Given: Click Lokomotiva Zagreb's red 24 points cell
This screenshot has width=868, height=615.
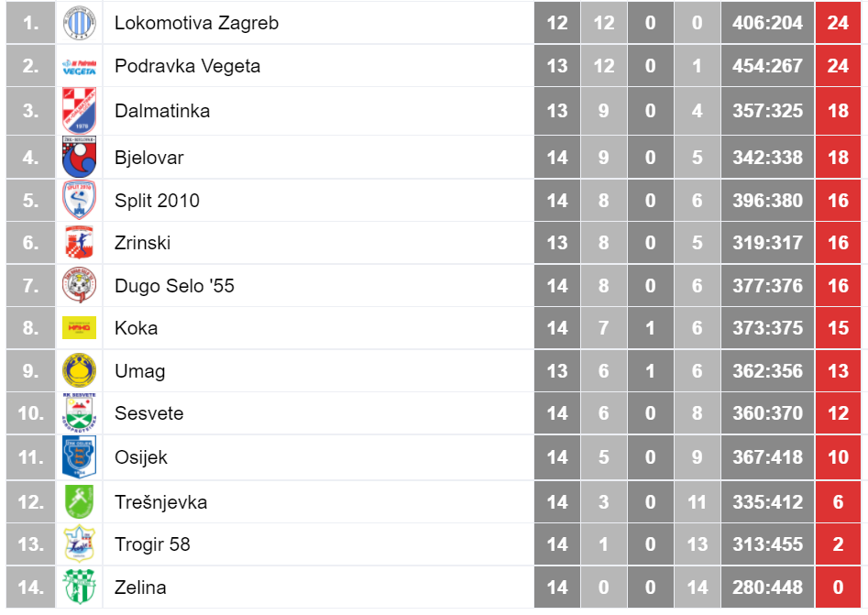Looking at the screenshot, I should click(838, 23).
